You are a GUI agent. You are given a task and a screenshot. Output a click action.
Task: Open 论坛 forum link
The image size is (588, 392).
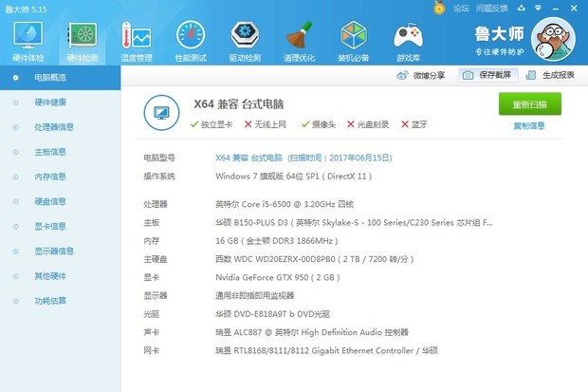click(x=461, y=9)
